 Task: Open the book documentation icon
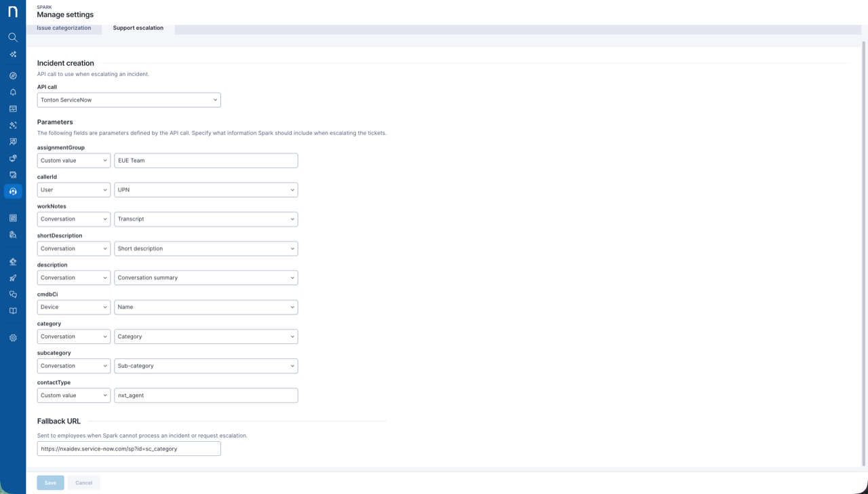click(13, 311)
